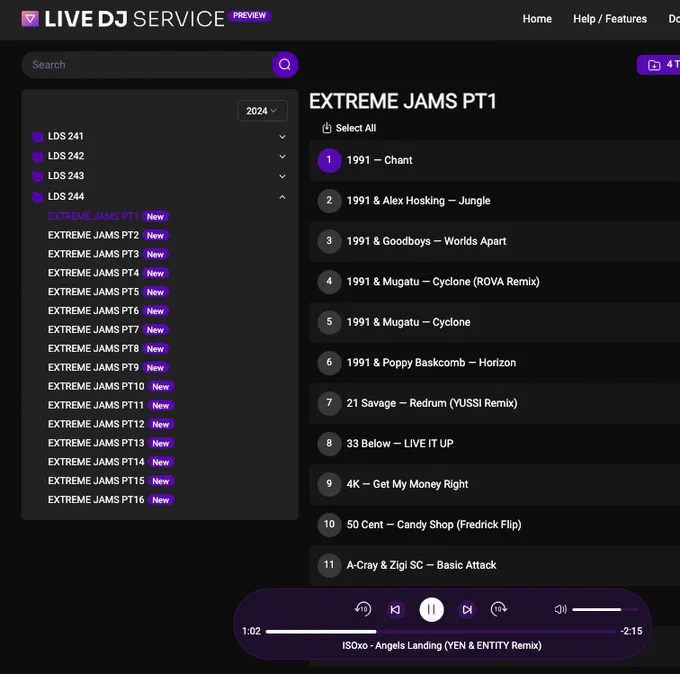Click track title "1991 — Chant"
Viewport: 680px width, 674px height.
coord(379,160)
